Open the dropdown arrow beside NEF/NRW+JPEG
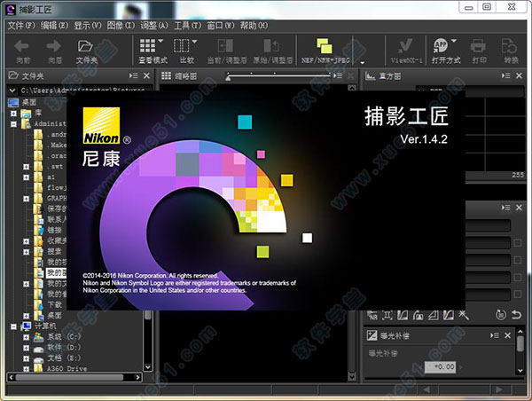The image size is (532, 401). (363, 62)
